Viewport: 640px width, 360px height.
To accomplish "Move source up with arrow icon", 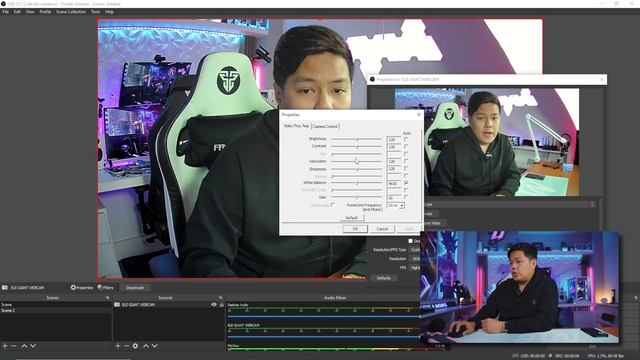I will pyautogui.click(x=146, y=346).
